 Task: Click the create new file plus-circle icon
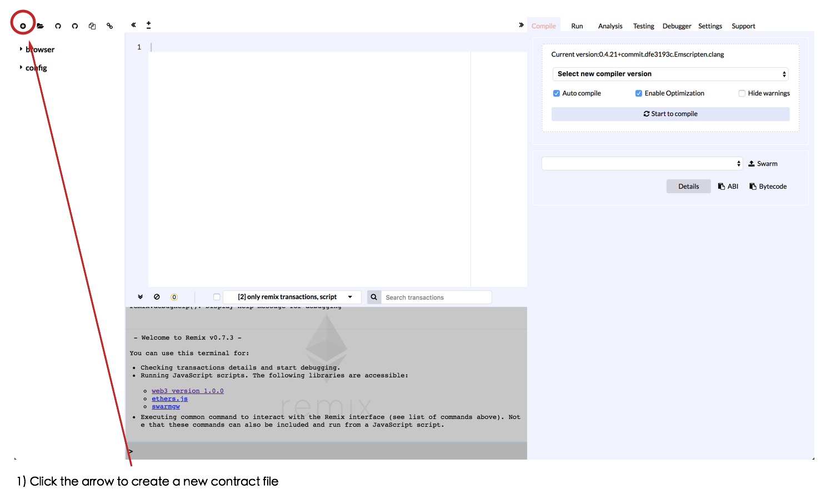(x=23, y=26)
